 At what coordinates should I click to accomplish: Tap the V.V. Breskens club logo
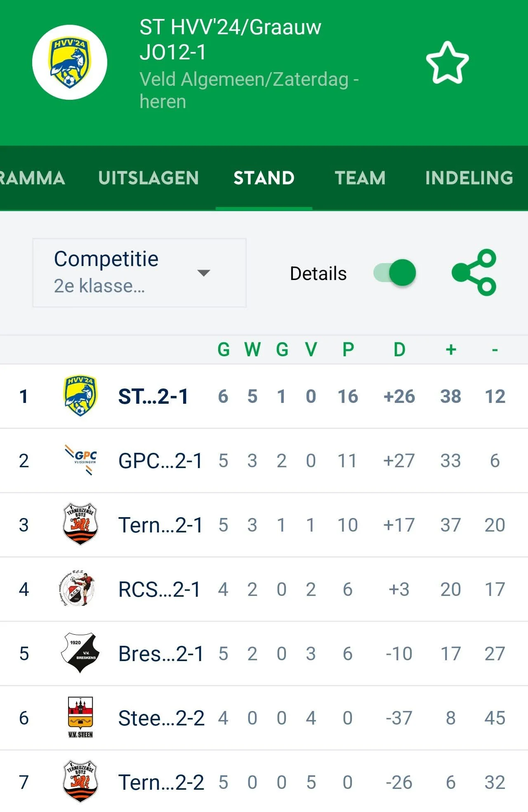80,653
